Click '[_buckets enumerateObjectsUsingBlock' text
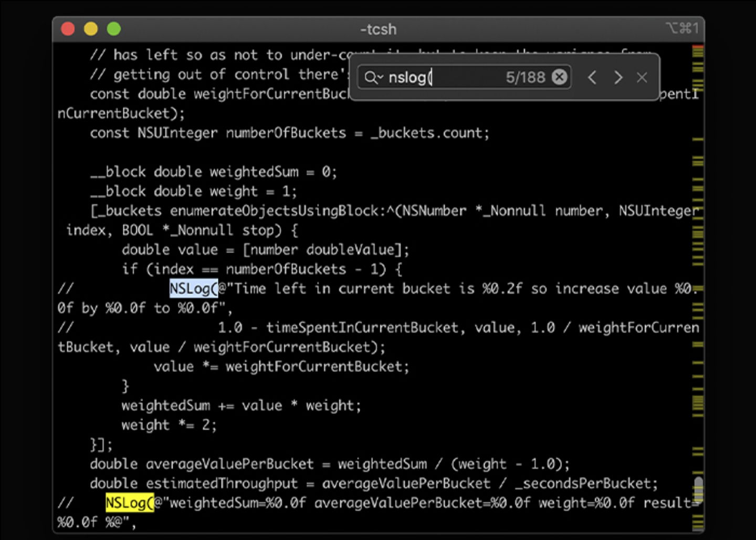 [234, 211]
